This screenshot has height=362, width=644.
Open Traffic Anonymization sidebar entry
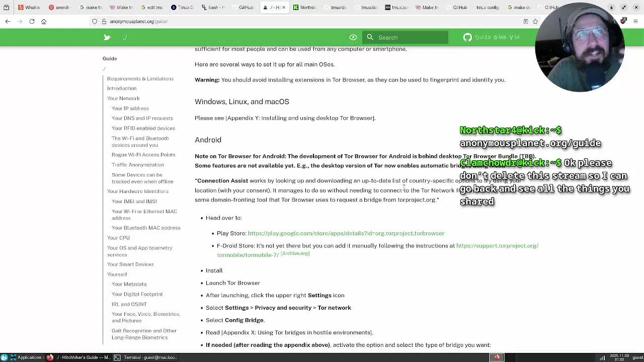tap(138, 165)
